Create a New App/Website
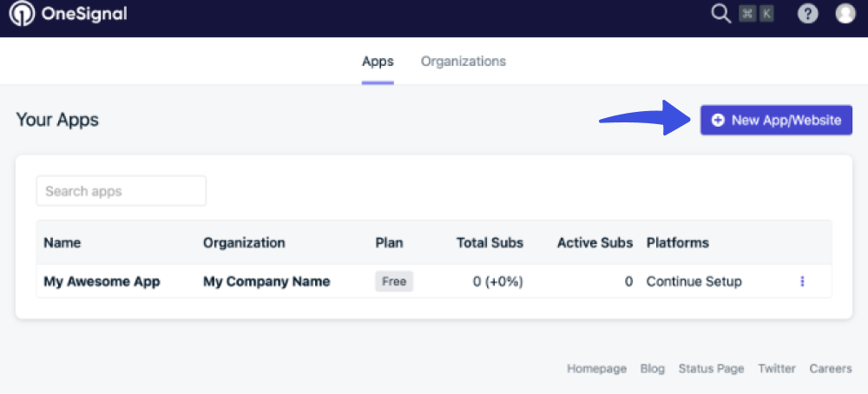This screenshot has width=868, height=394. (x=776, y=120)
